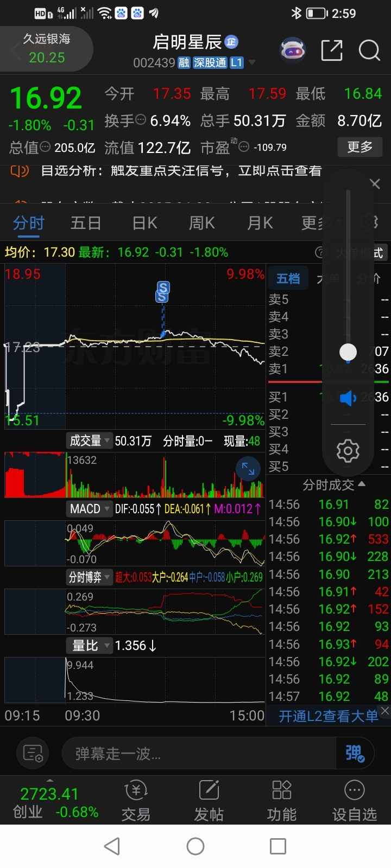This screenshot has height=868, width=391.
Task: Open the bullet-comment list settings icon
Action: tap(33, 753)
